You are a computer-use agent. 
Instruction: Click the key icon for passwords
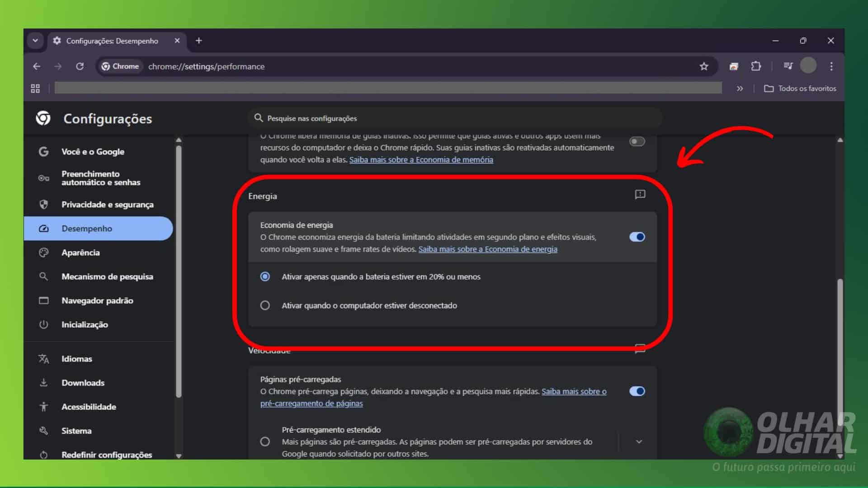[x=43, y=178]
